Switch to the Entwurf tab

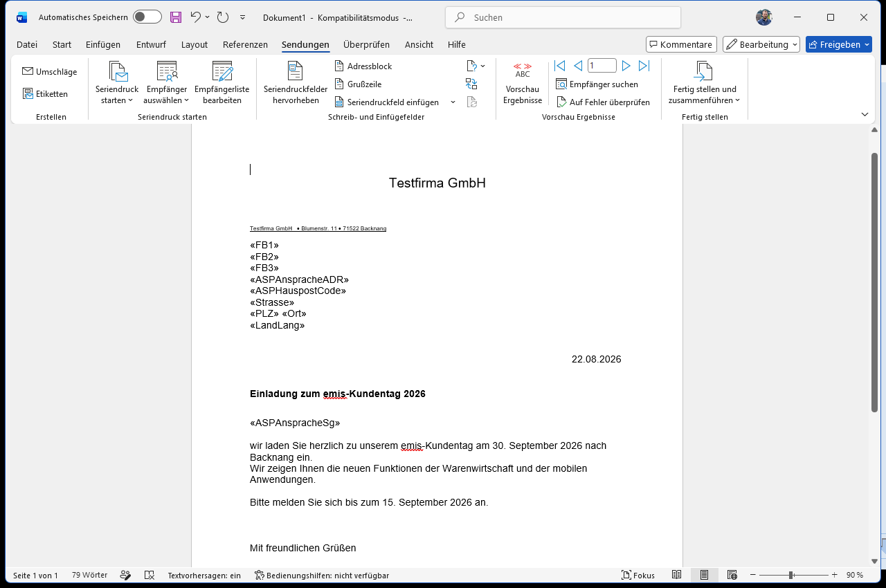pos(151,44)
